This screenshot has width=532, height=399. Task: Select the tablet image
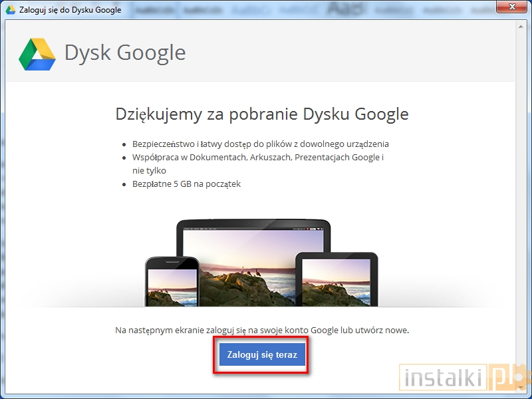tap(339, 283)
